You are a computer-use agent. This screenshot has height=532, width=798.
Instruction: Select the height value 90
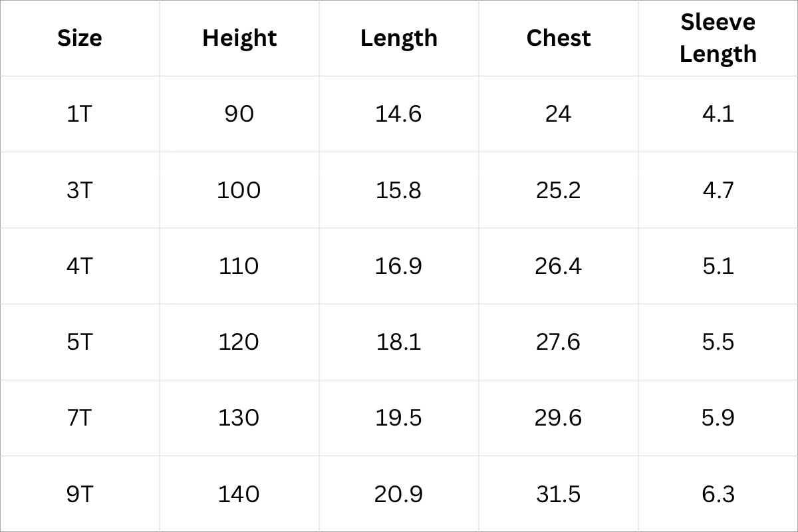tap(239, 114)
